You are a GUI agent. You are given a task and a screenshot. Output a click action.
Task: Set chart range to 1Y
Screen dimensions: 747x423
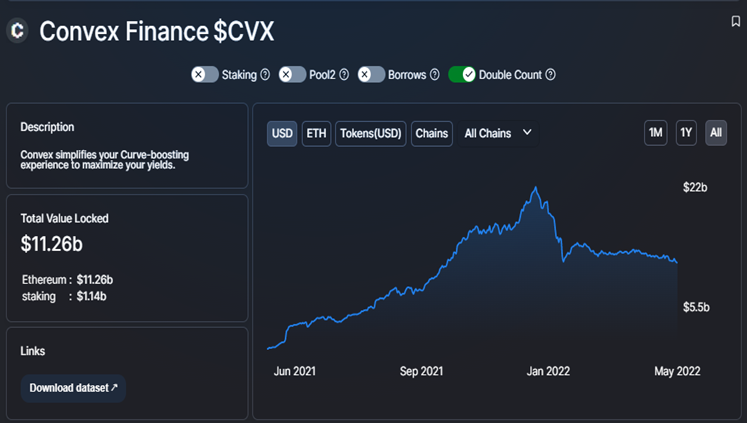coord(686,133)
